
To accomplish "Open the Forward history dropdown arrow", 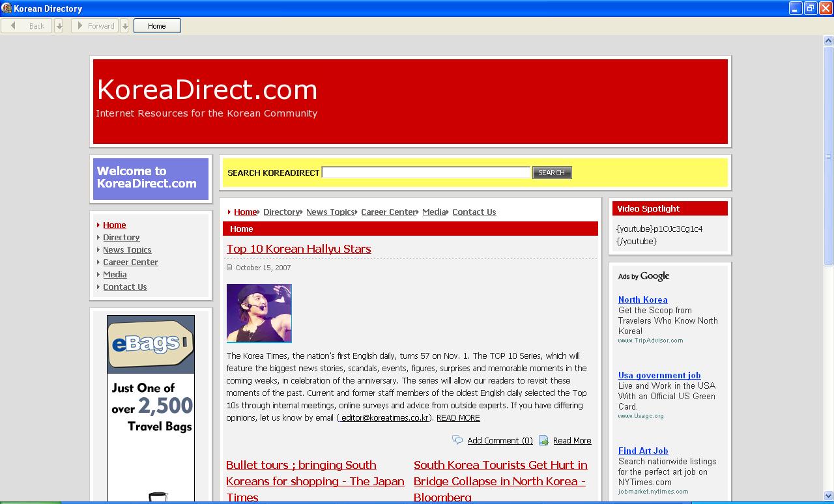I will (125, 26).
